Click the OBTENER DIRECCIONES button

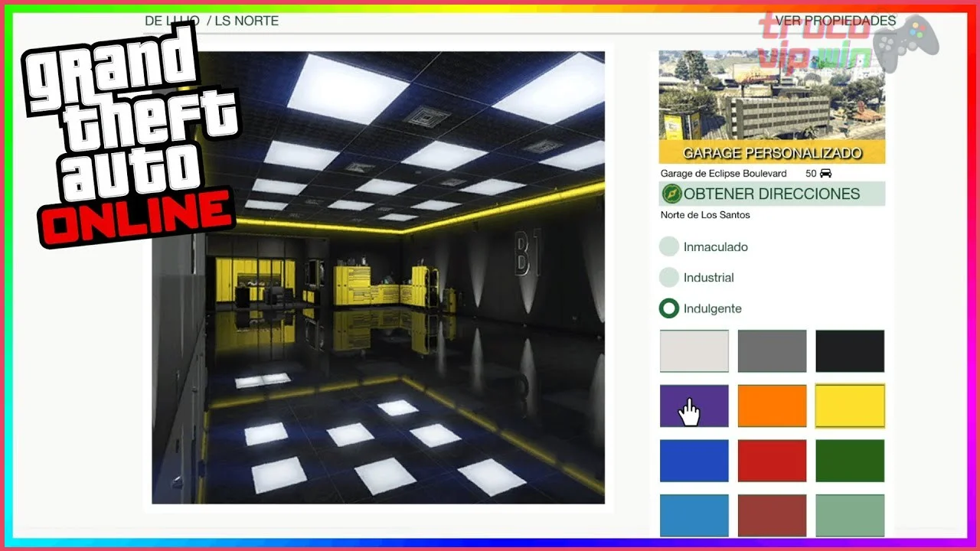pos(772,194)
